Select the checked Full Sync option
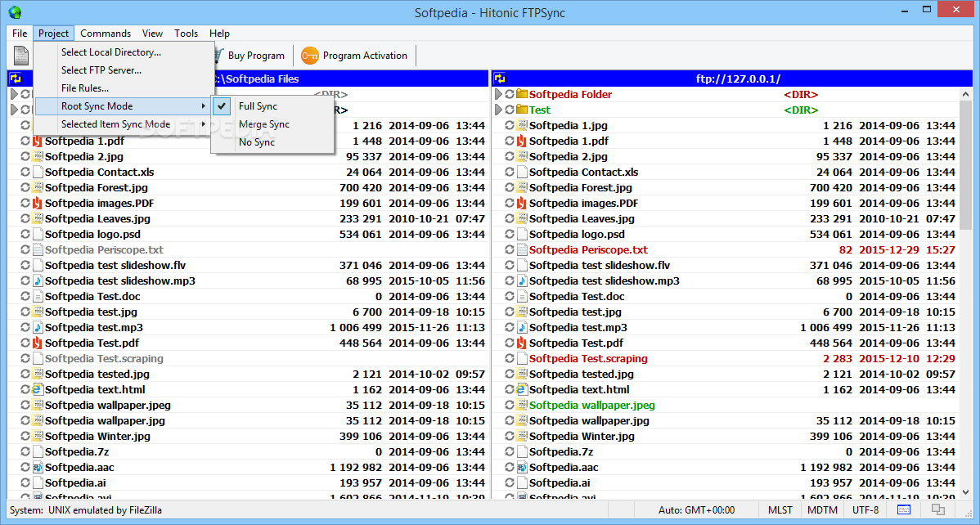The image size is (980, 525). pos(272,106)
